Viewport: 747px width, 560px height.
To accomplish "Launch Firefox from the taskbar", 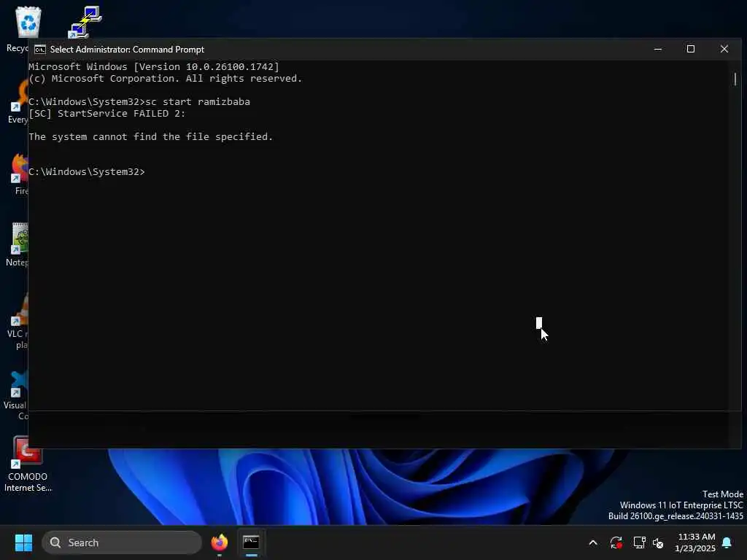I will (220, 542).
